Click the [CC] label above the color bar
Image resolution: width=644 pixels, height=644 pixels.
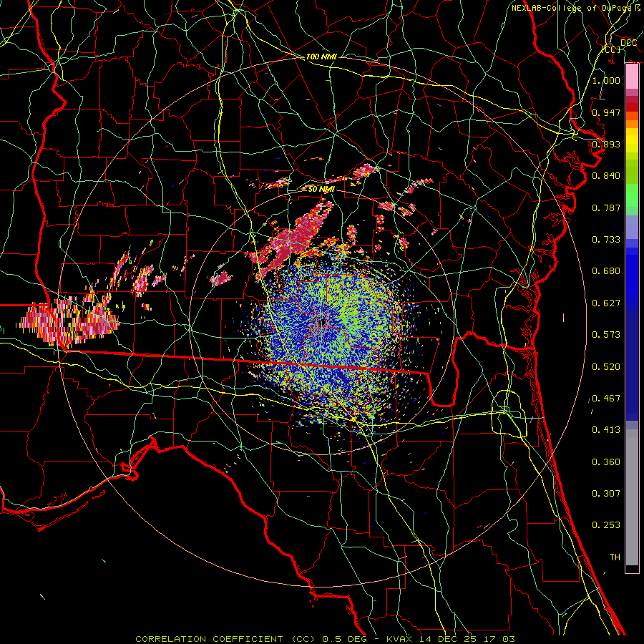611,49
